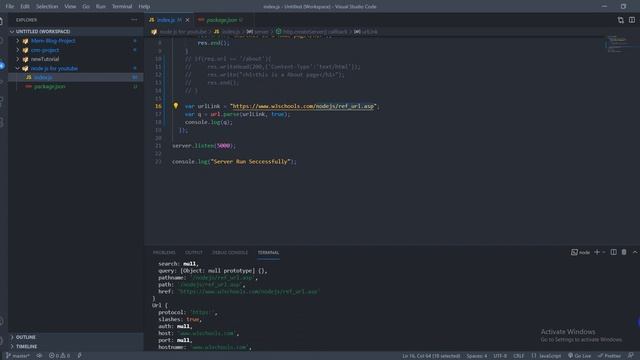This screenshot has width=640, height=360.
Task: Open the new-terminal launch profile dropdown
Action: pyautogui.click(x=604, y=252)
